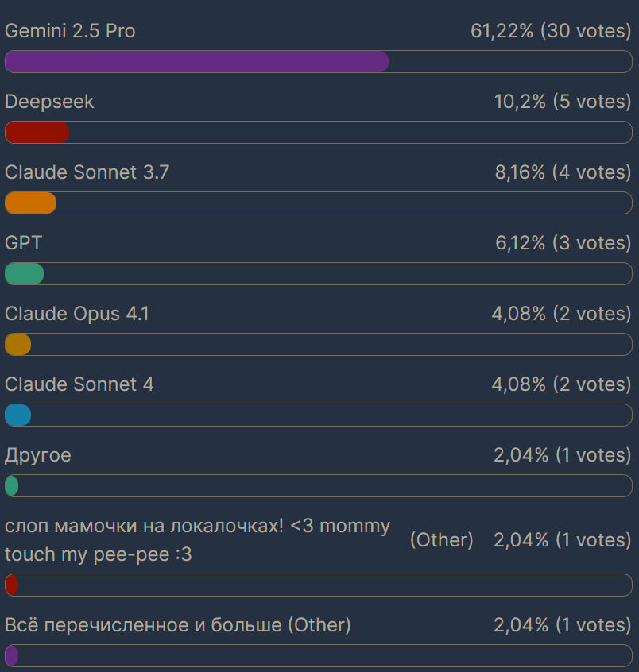The width and height of the screenshot is (639, 672).
Task: Select the GPT poll option label
Action: tap(24, 243)
